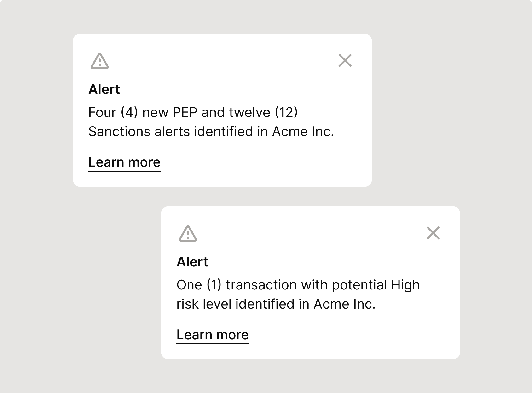This screenshot has height=393, width=532.
Task: Click 'risk level identified in Acme Inc.' text
Action: tap(276, 304)
